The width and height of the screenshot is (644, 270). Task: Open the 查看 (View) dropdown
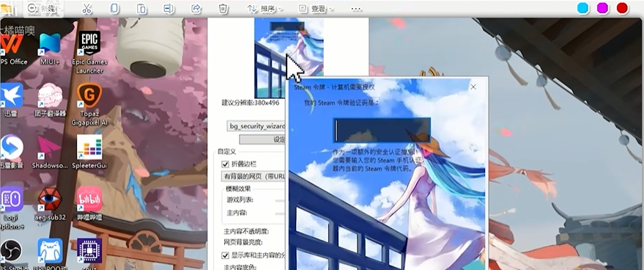[316, 9]
